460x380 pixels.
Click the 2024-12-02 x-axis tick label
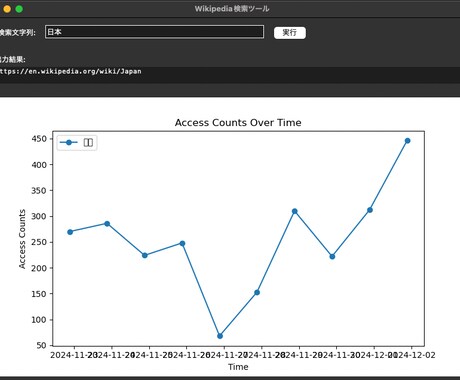412,355
